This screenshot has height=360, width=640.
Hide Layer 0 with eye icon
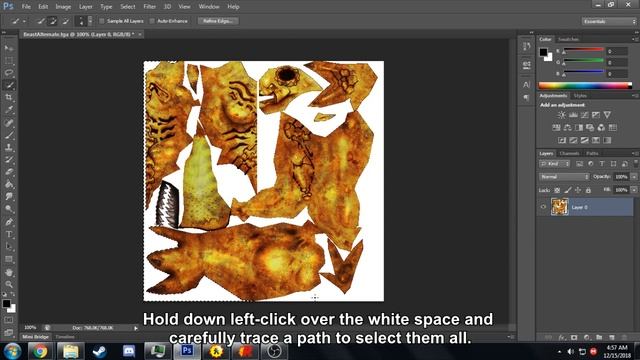[543, 207]
